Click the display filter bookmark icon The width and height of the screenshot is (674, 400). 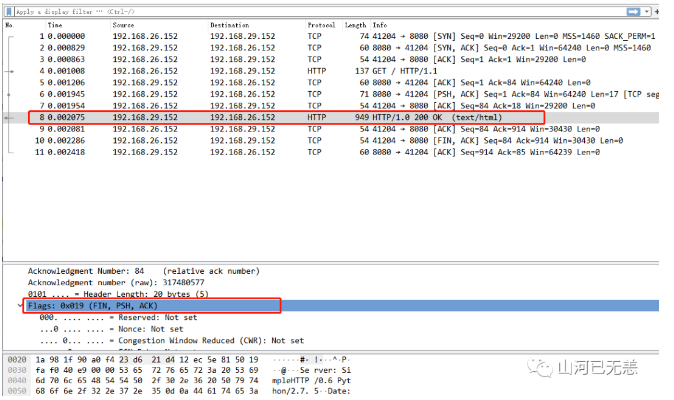[x=9, y=12]
